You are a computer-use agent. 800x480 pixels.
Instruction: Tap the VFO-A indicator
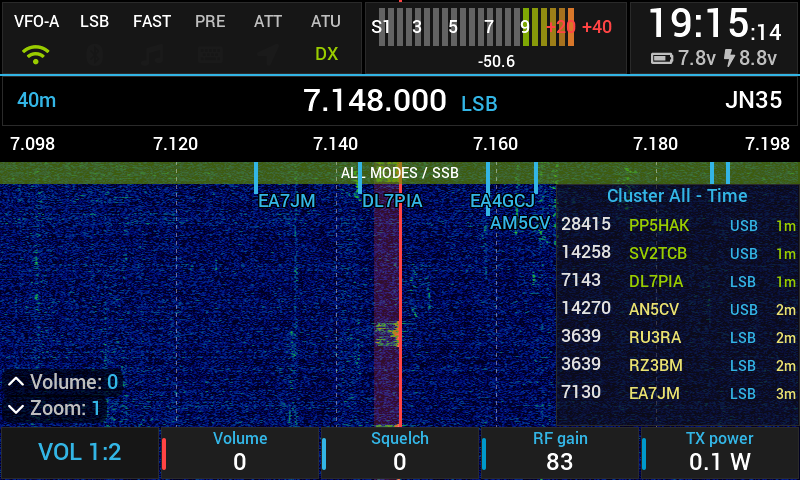tap(36, 21)
